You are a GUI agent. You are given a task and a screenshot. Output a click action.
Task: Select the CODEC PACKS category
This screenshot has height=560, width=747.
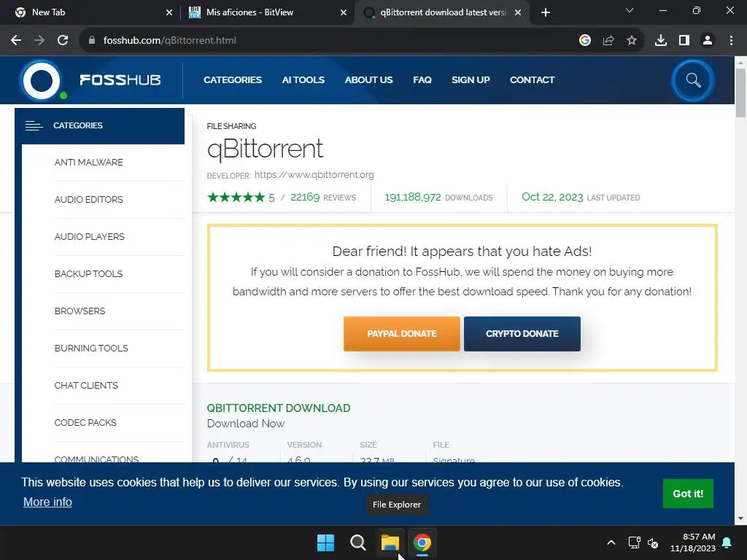click(85, 422)
